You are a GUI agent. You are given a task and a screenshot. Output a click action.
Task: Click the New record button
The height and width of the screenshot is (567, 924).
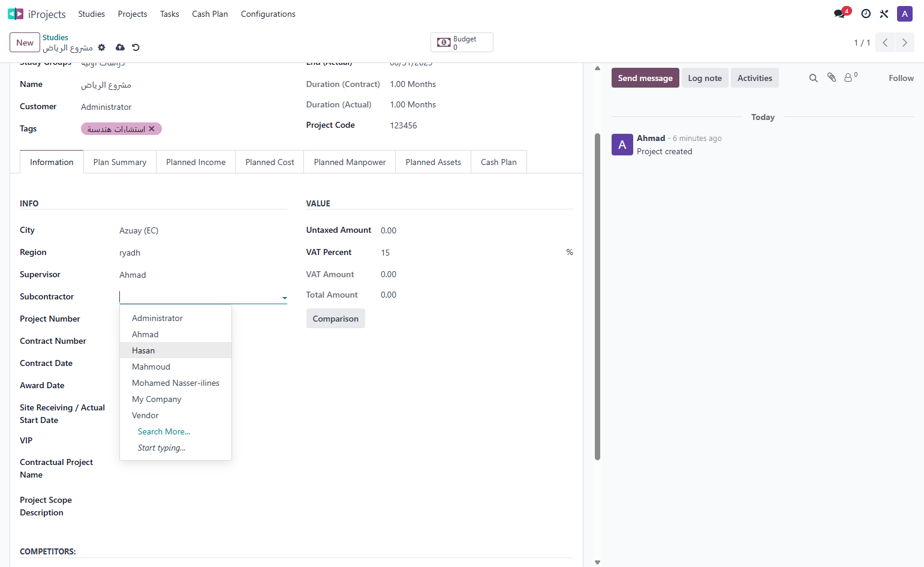pyautogui.click(x=25, y=43)
